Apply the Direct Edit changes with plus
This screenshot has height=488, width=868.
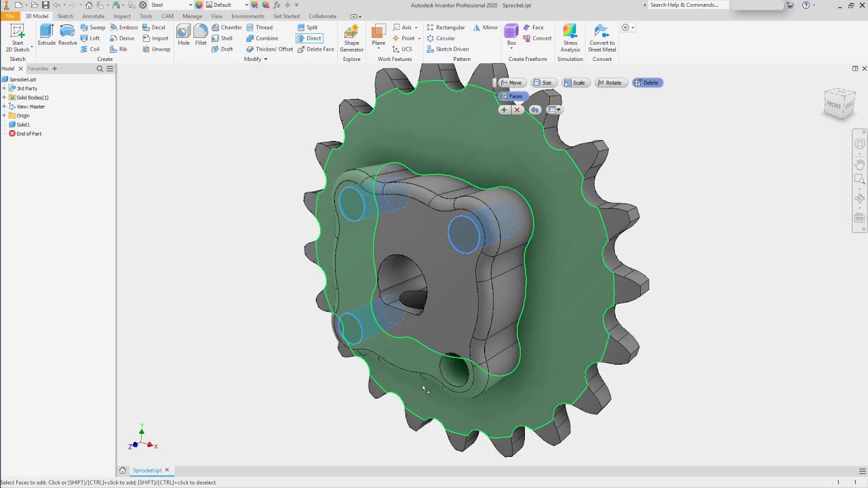click(x=504, y=110)
